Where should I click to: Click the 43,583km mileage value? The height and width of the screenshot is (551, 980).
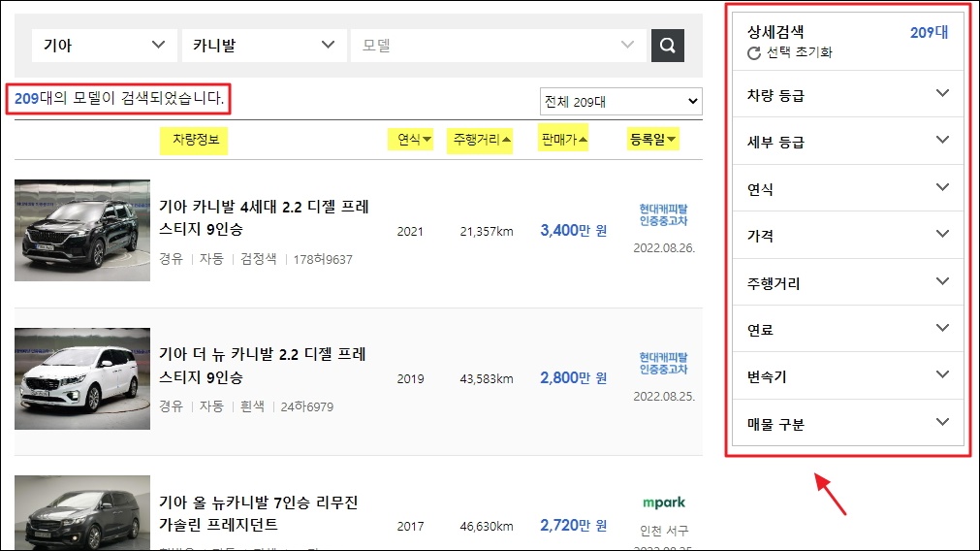point(487,379)
